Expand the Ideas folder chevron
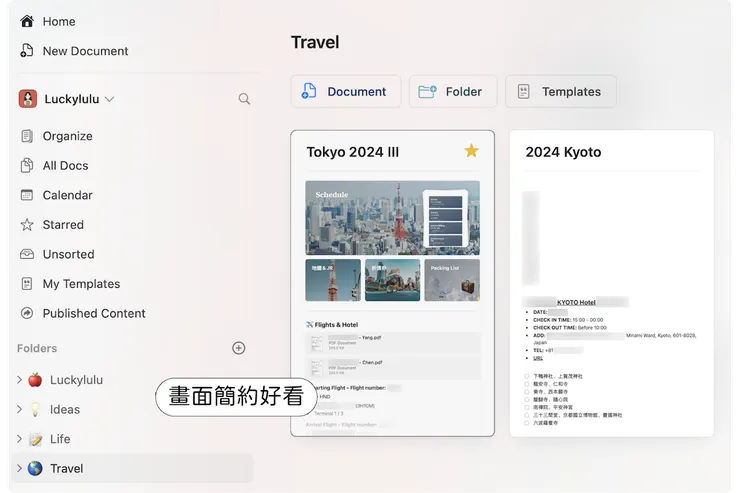Viewport: 740px width, 493px height. click(x=19, y=409)
